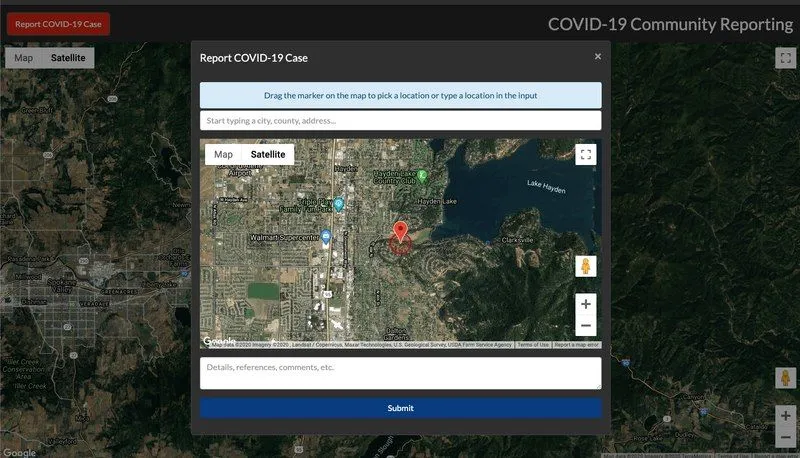Close the Report COVID-19 Case dialog
The width and height of the screenshot is (800, 458).
pos(598,57)
